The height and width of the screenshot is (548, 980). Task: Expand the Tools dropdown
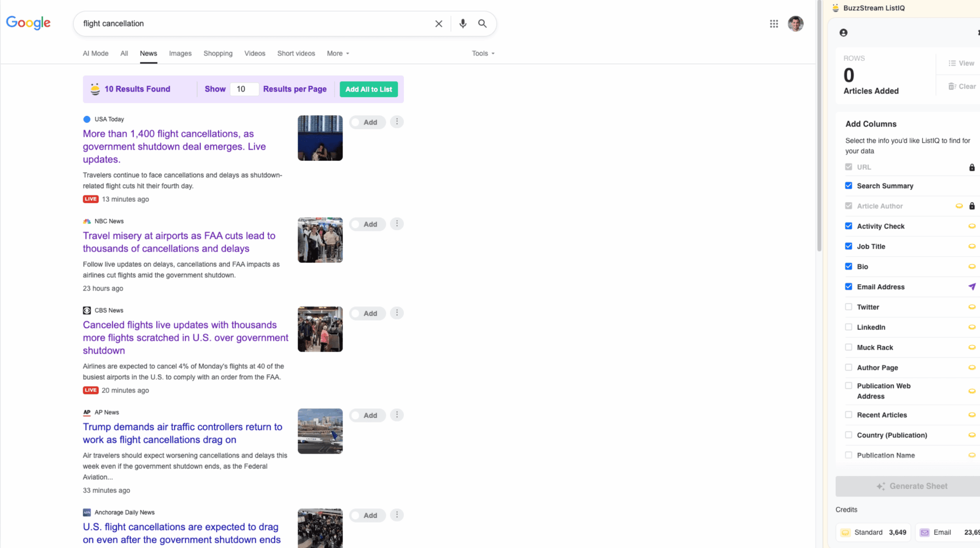482,53
